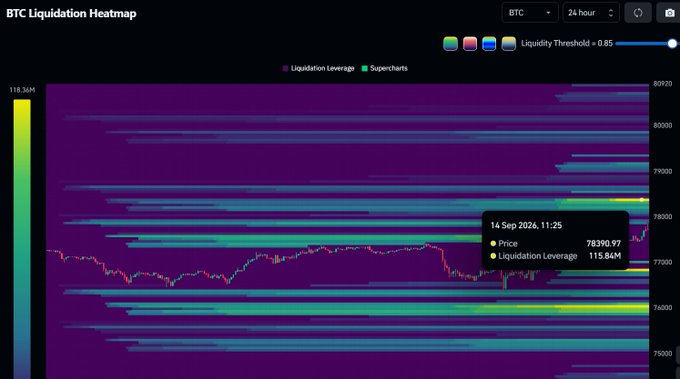This screenshot has height=379, width=680.
Task: Click the Liquidity Threshold = 0.85 label
Action: [567, 43]
